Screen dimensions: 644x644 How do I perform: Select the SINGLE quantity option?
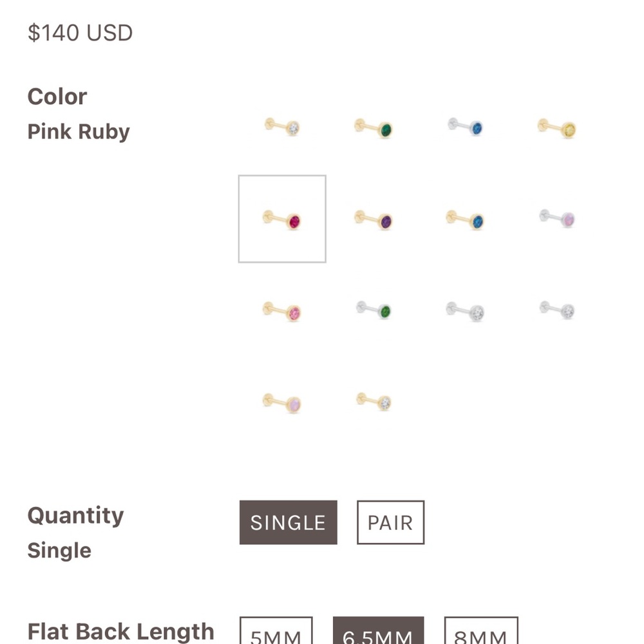(x=287, y=522)
